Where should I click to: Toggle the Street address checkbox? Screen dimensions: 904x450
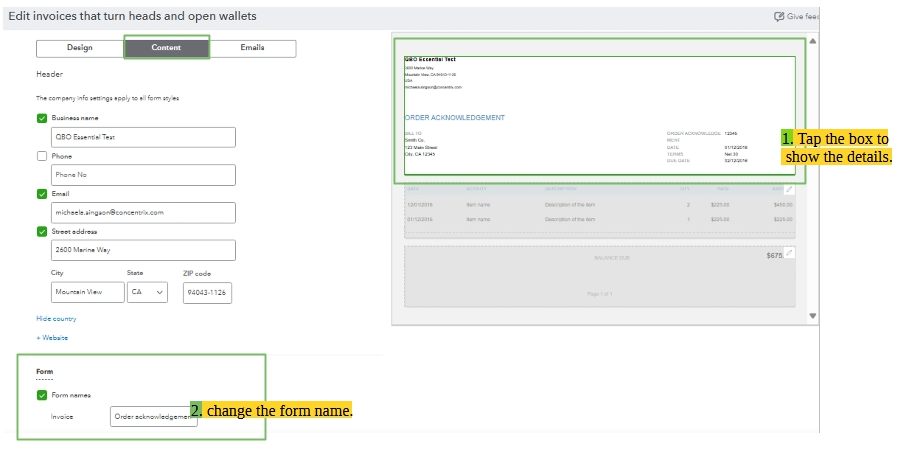pos(42,232)
